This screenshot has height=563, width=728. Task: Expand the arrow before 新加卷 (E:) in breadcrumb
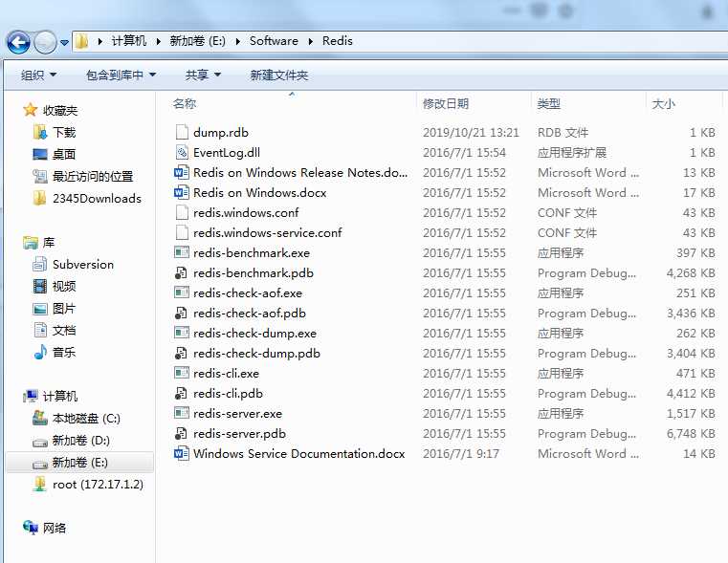click(158, 42)
